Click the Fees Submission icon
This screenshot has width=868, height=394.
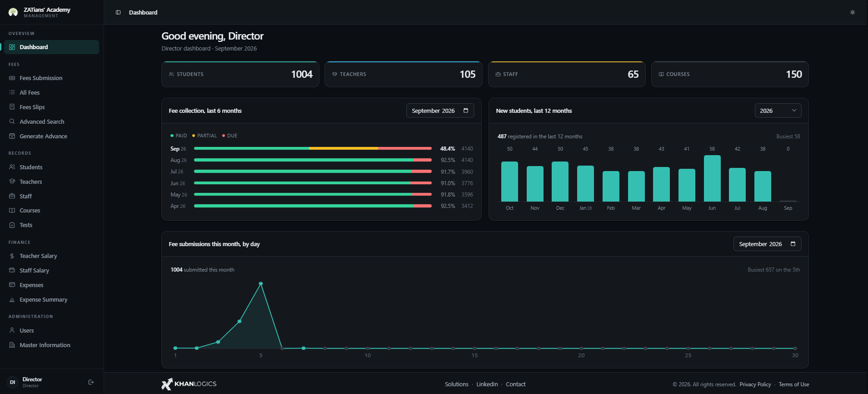[x=12, y=78]
